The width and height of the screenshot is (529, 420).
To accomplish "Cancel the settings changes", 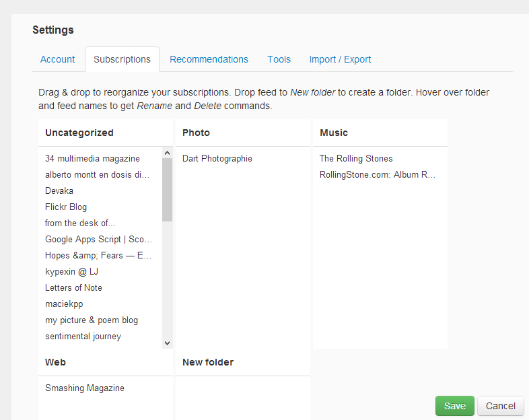I will click(500, 406).
